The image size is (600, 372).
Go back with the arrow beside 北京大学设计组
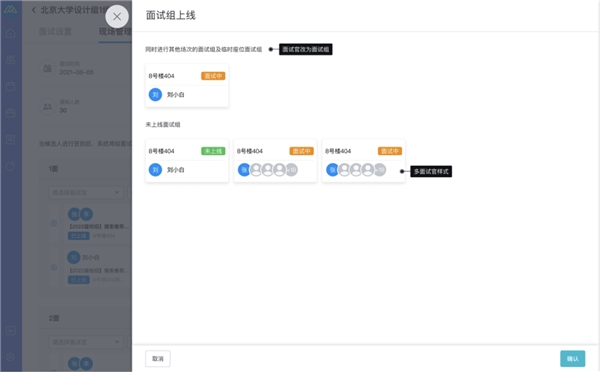(x=34, y=10)
